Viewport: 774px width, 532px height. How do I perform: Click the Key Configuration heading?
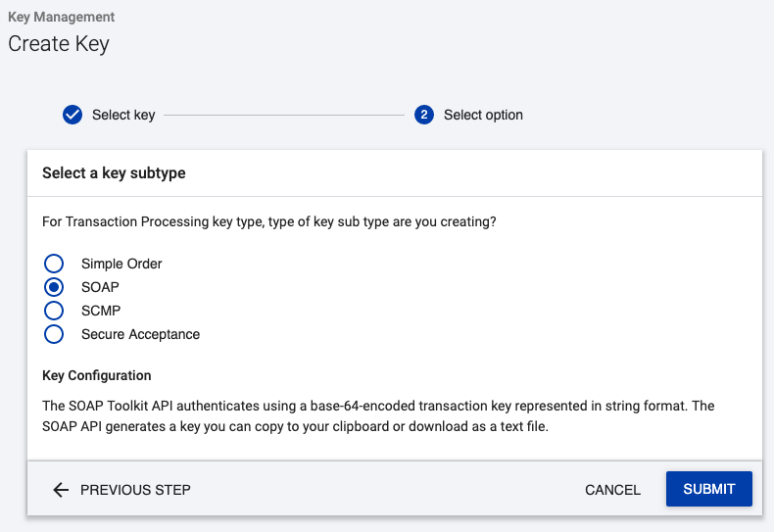coord(97,375)
